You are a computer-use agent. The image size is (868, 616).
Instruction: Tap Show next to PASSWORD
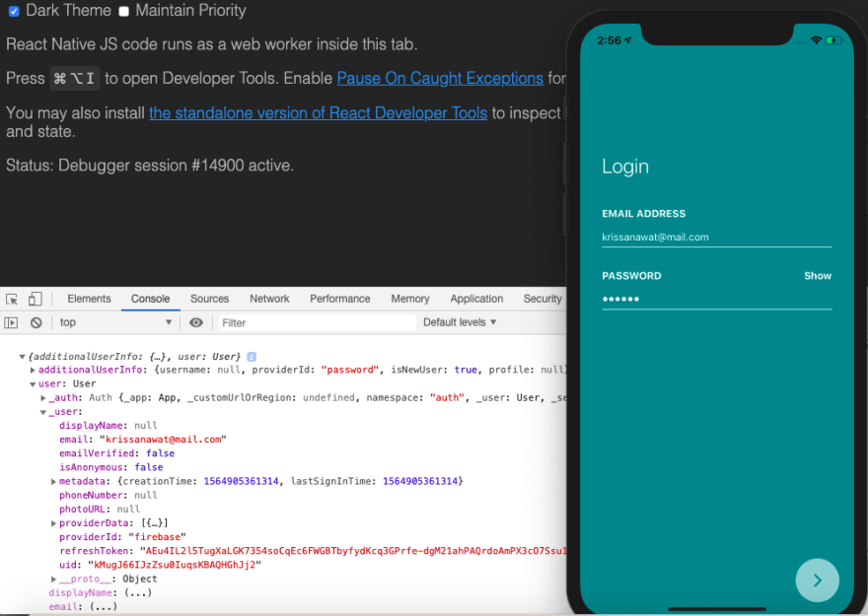(818, 276)
